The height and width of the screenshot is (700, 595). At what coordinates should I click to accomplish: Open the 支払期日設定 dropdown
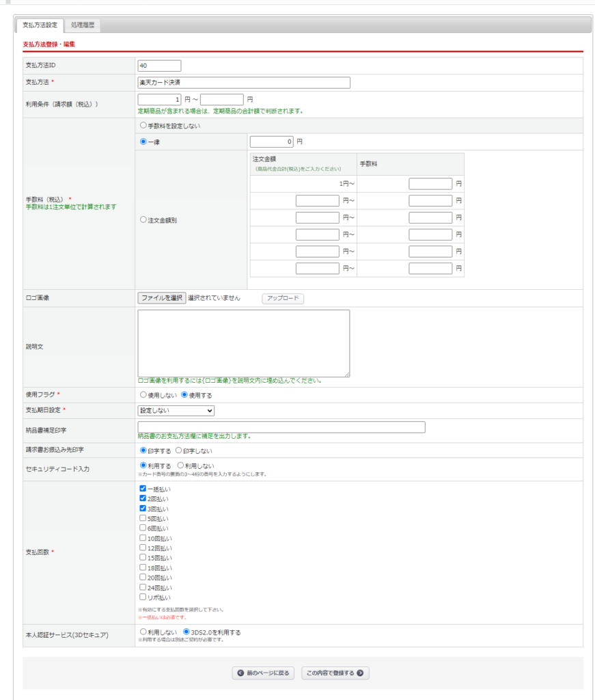tap(176, 410)
